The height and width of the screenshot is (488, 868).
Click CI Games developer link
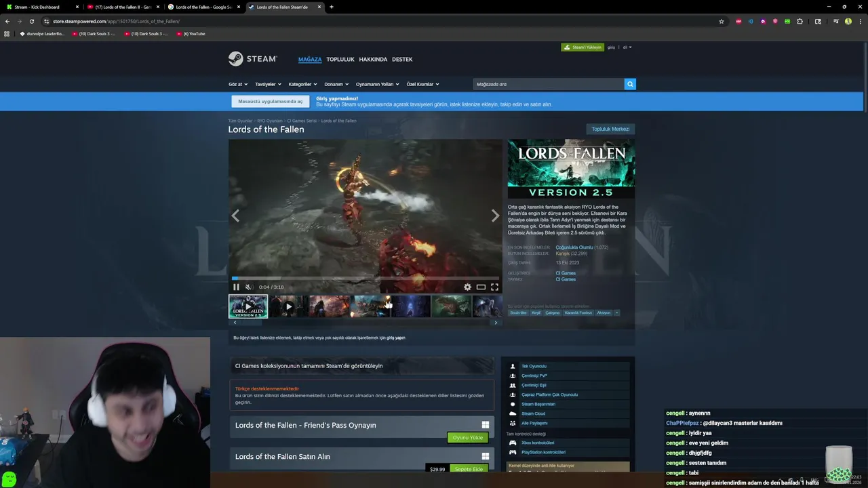tap(566, 273)
